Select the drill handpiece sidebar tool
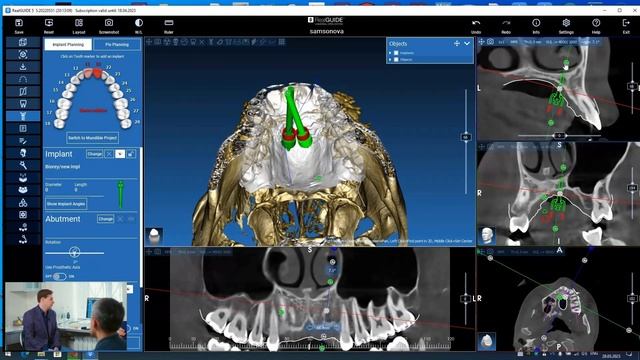The image size is (640, 360). pyautogui.click(x=23, y=165)
